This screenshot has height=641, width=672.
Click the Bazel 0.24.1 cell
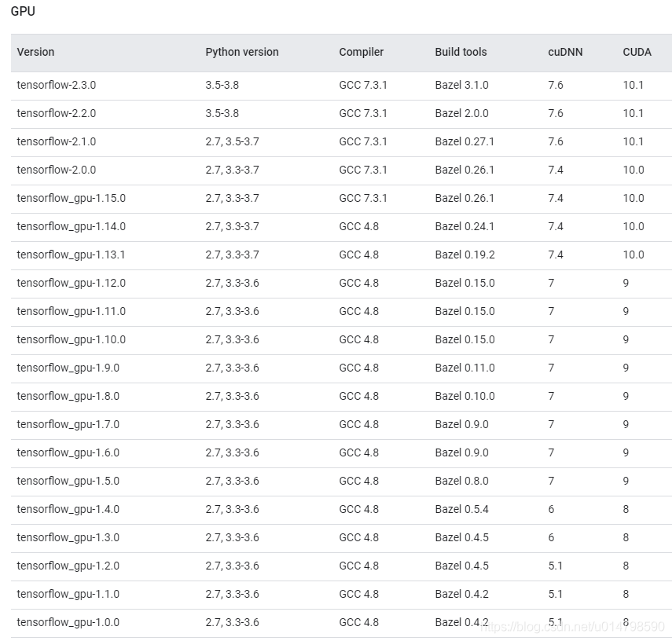pos(465,226)
